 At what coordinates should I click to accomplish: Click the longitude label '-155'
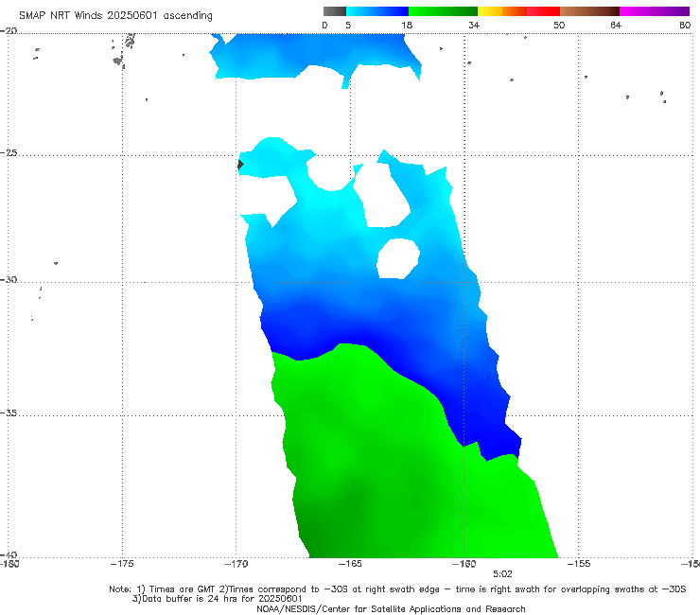pyautogui.click(x=579, y=564)
